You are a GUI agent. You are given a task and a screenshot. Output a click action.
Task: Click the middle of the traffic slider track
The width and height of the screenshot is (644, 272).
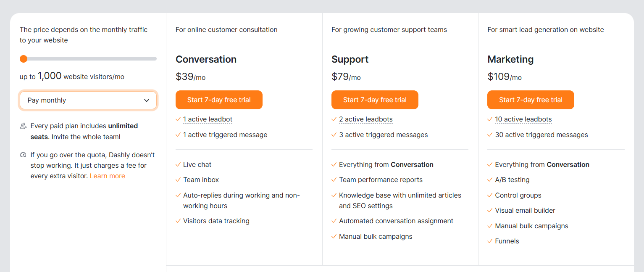(x=88, y=59)
